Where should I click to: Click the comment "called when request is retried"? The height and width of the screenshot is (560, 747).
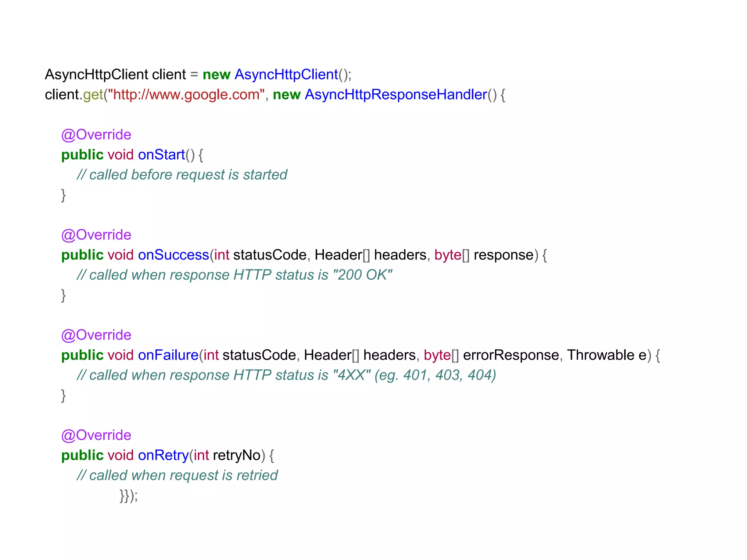[x=177, y=476]
